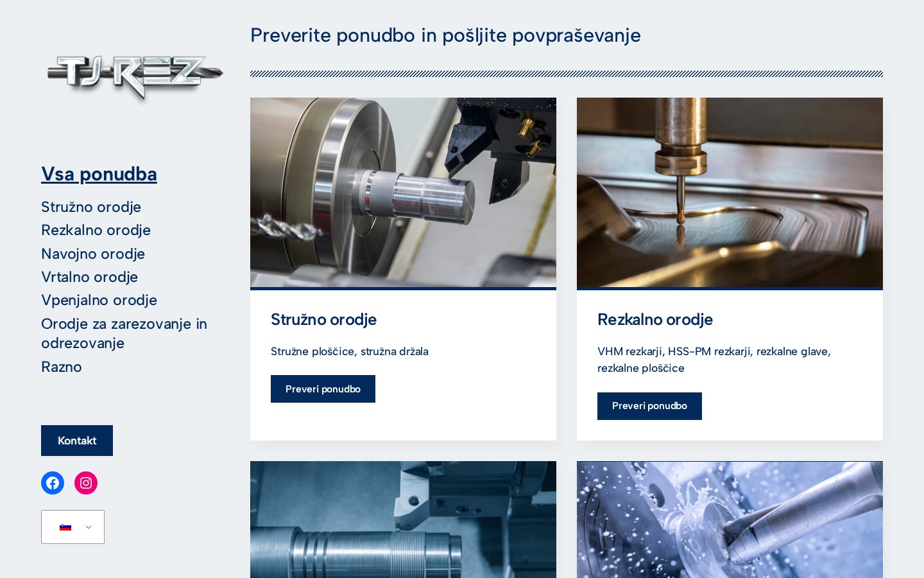Click the drilling coolant splash image card

pos(730,520)
